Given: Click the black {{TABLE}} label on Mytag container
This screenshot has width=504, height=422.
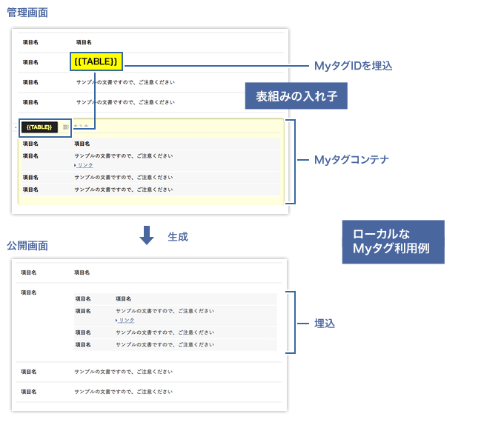Looking at the screenshot, I should [39, 127].
